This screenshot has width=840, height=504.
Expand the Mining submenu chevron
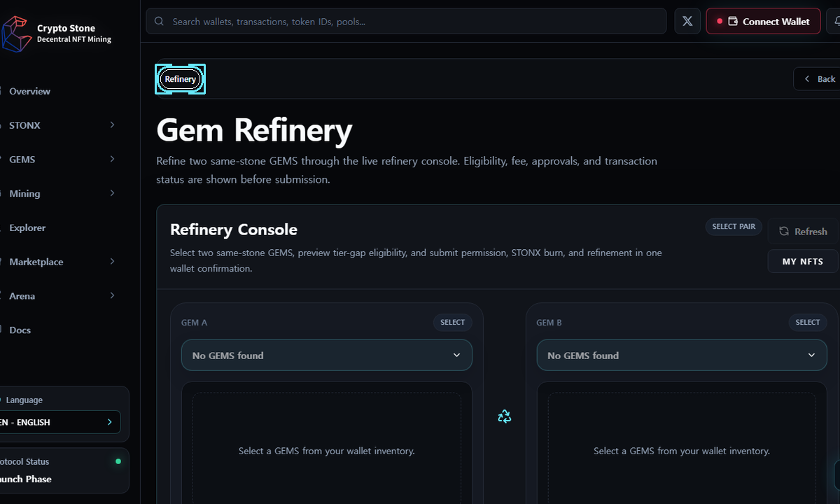click(112, 193)
